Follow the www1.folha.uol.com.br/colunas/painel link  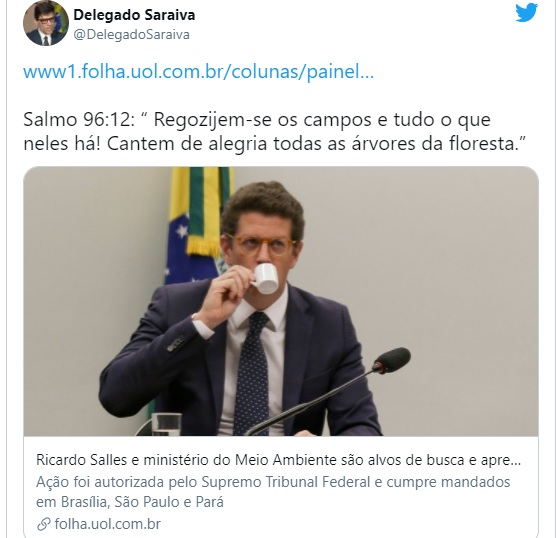click(x=199, y=71)
